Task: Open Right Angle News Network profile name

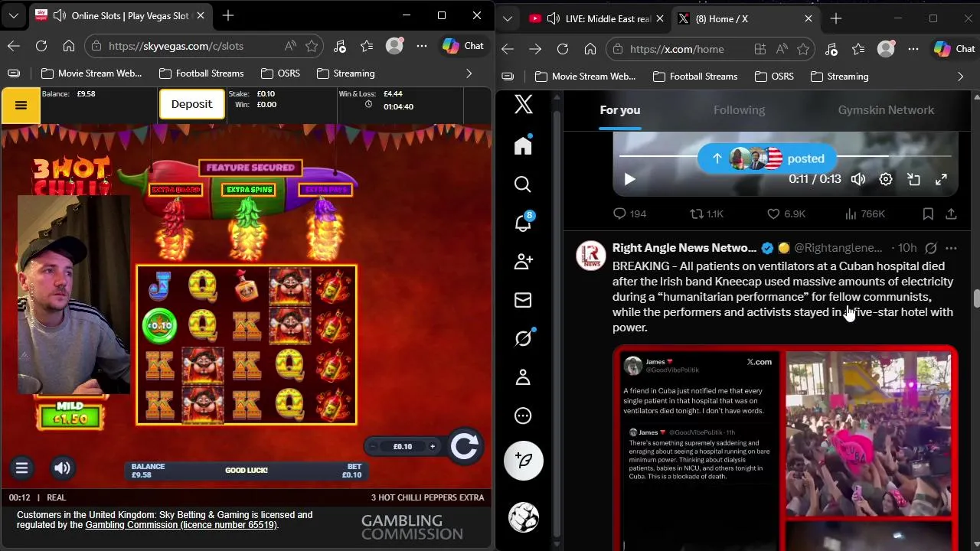Action: 684,248
